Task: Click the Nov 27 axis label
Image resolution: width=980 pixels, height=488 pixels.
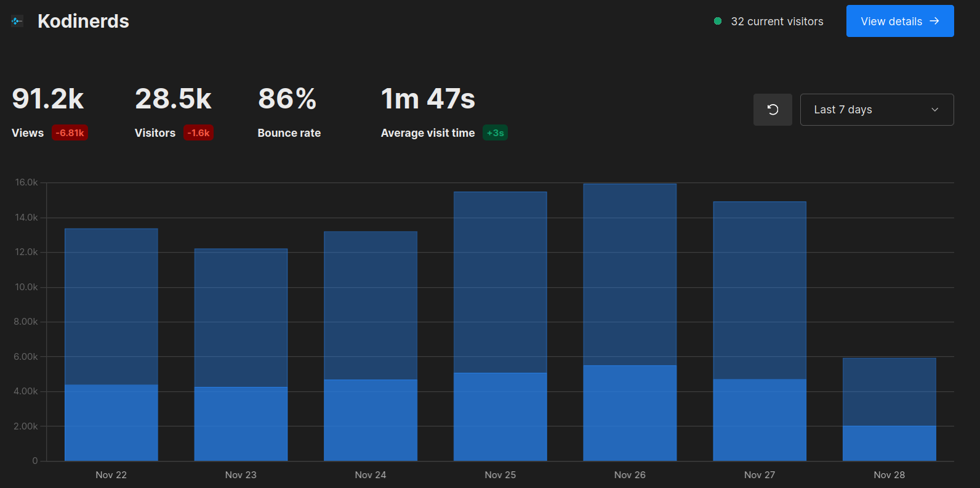Action: tap(760, 475)
